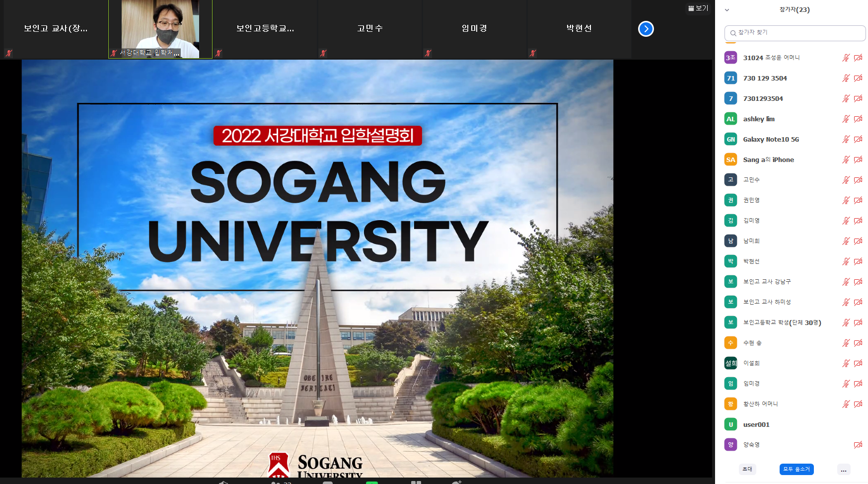
Task: Click the muted mic icon in the 7301293504 row
Action: pos(846,98)
